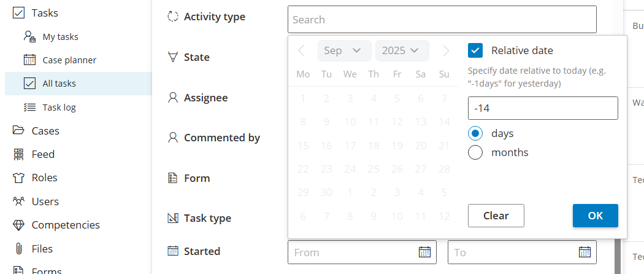Click the Files paperclip icon

point(19,249)
